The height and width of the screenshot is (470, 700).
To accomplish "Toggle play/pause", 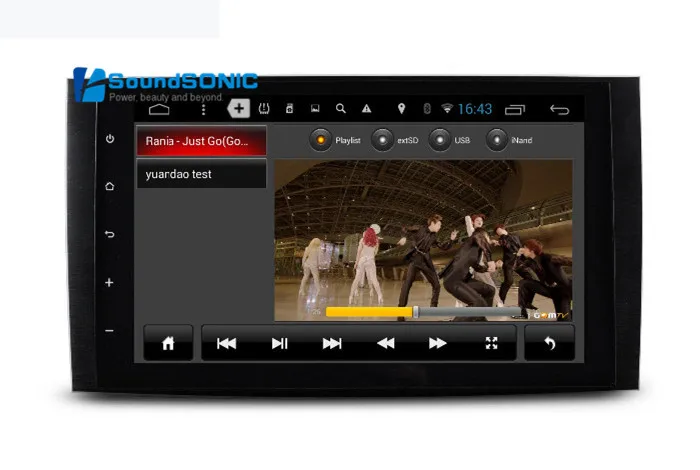I will (x=279, y=343).
